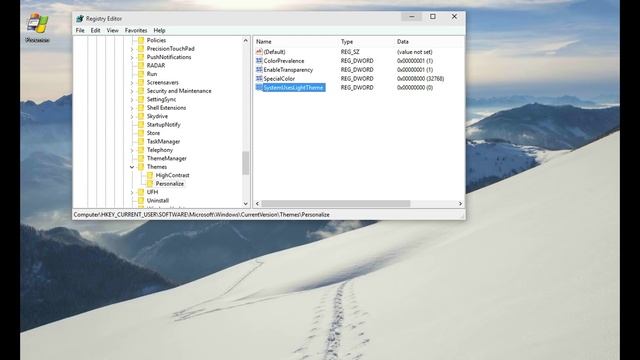640x360 pixels.
Task: Click the SpecialColor DWORD value icon
Action: coord(259,78)
